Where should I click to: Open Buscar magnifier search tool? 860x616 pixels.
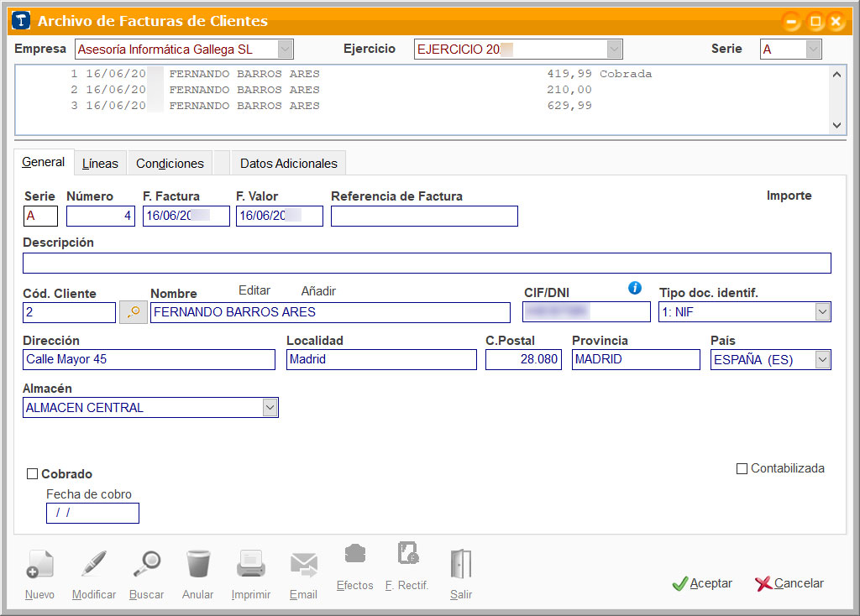coord(146,565)
